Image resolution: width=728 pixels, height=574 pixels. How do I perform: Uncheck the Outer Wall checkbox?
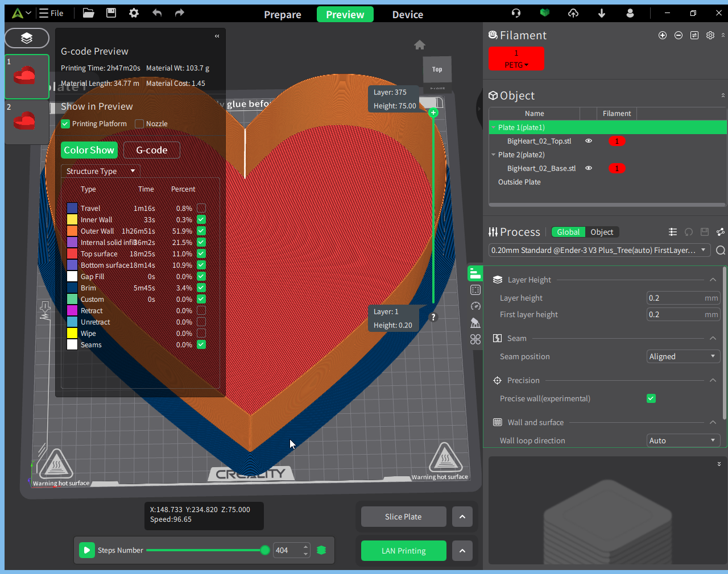pos(201,231)
